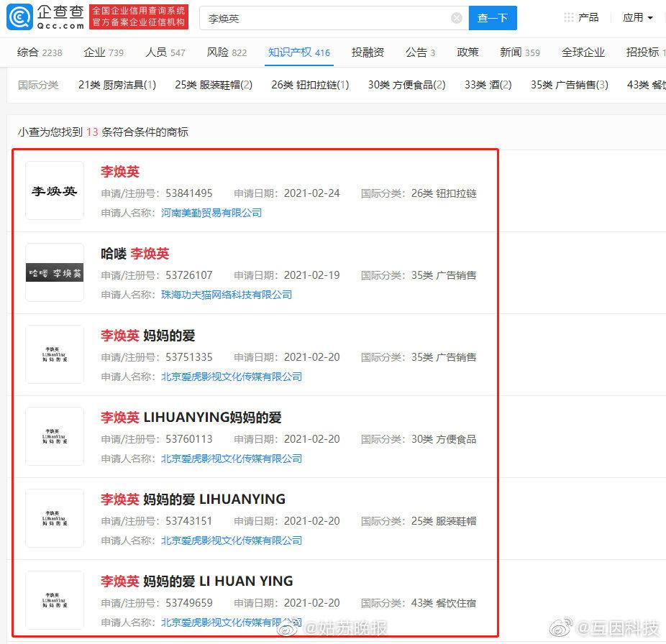Screen dimensions: 666x644
Task: Open the 李焕英 妈妈的爱 LI HUAN YING title
Action: 196,581
